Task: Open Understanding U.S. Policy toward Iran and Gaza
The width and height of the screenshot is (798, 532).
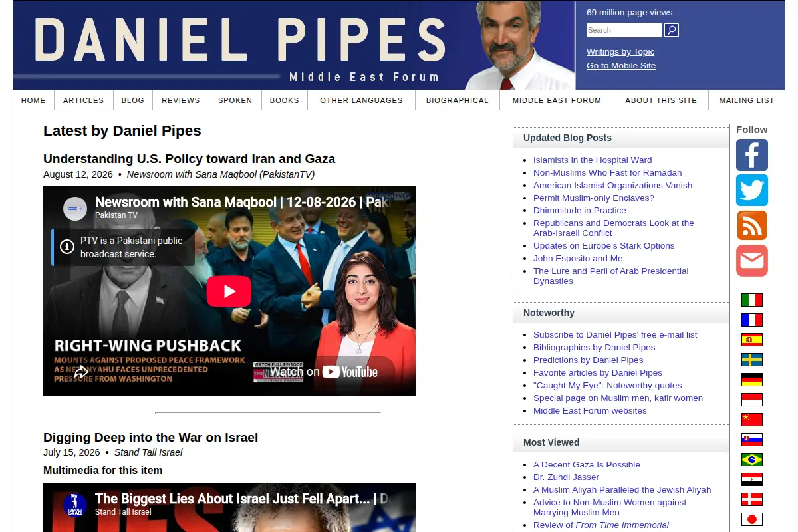Action: 189,159
